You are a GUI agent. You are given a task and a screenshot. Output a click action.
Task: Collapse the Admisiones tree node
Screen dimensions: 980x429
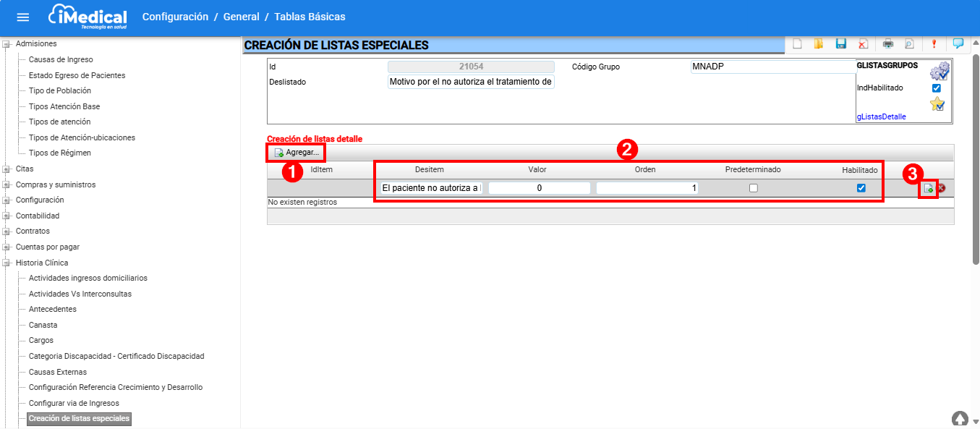coord(7,44)
